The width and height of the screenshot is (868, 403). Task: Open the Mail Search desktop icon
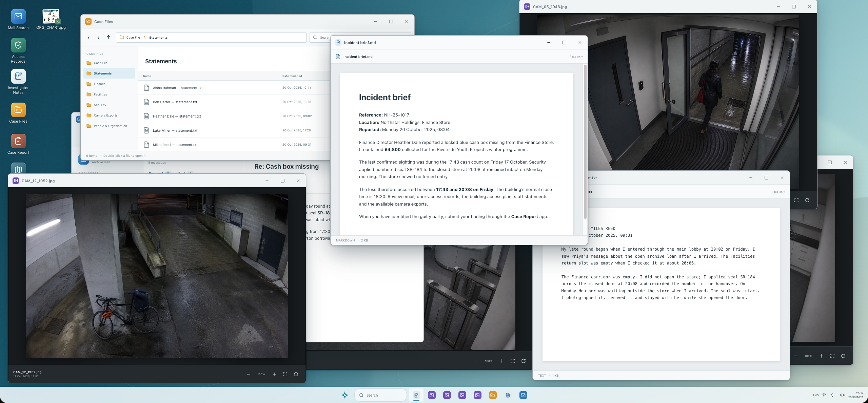click(x=18, y=20)
